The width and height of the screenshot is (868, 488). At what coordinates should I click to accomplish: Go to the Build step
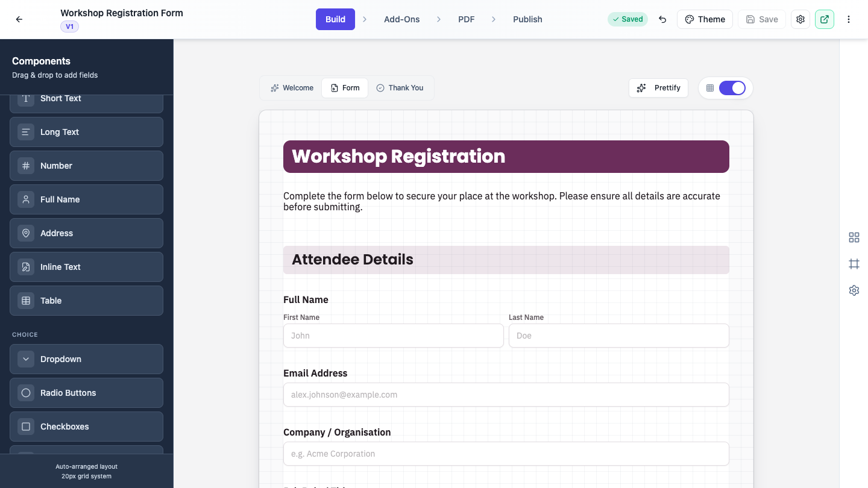(x=335, y=19)
